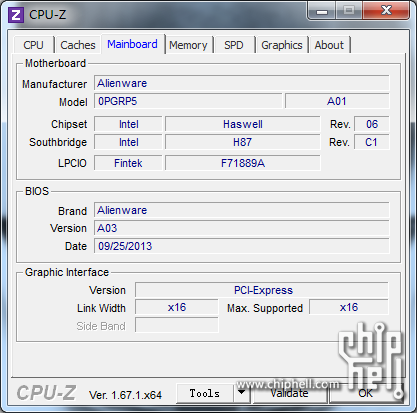Screen dimensions: 417x413
Task: Select the LPCIO chip F71889A
Action: click(243, 163)
